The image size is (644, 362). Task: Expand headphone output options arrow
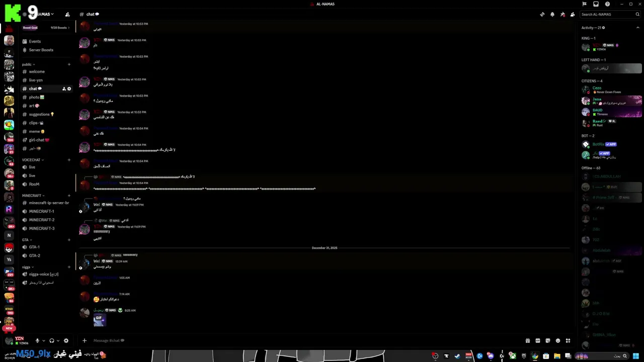58,340
